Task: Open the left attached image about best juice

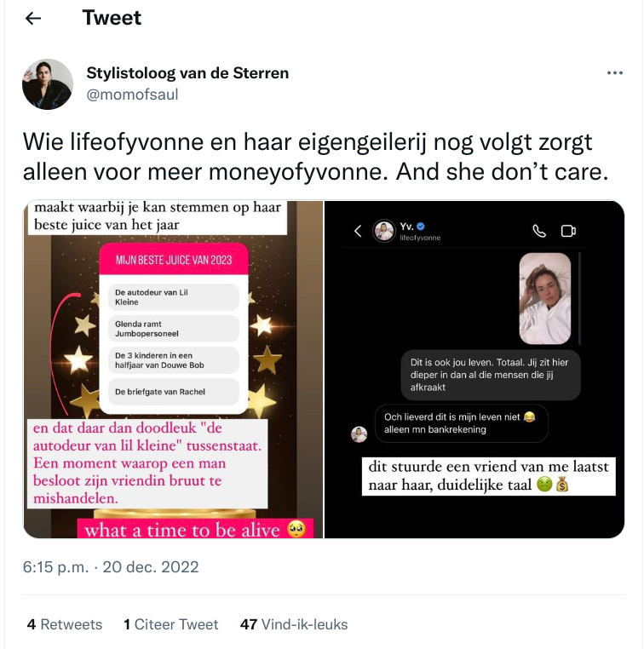Action: point(173,369)
